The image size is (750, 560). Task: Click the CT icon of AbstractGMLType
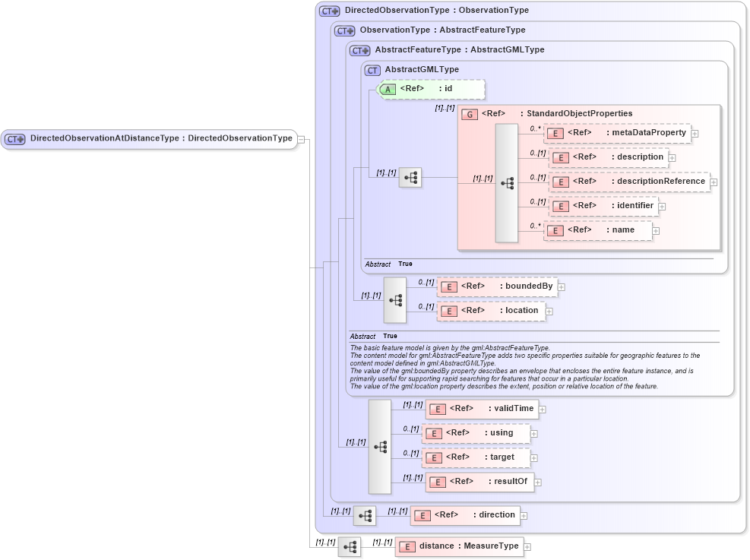tap(372, 71)
